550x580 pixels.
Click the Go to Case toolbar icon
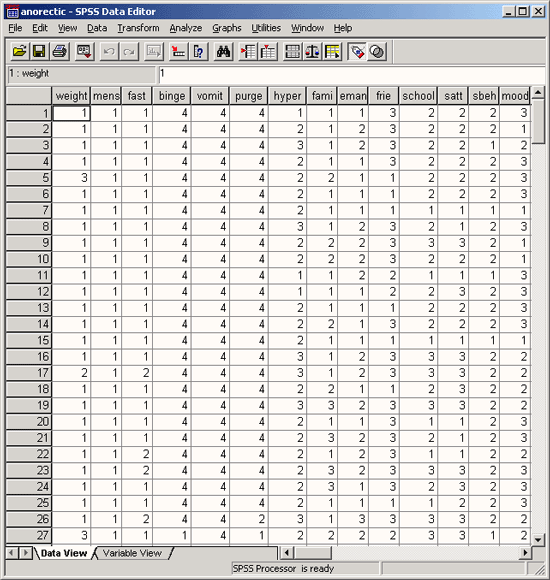tap(178, 51)
